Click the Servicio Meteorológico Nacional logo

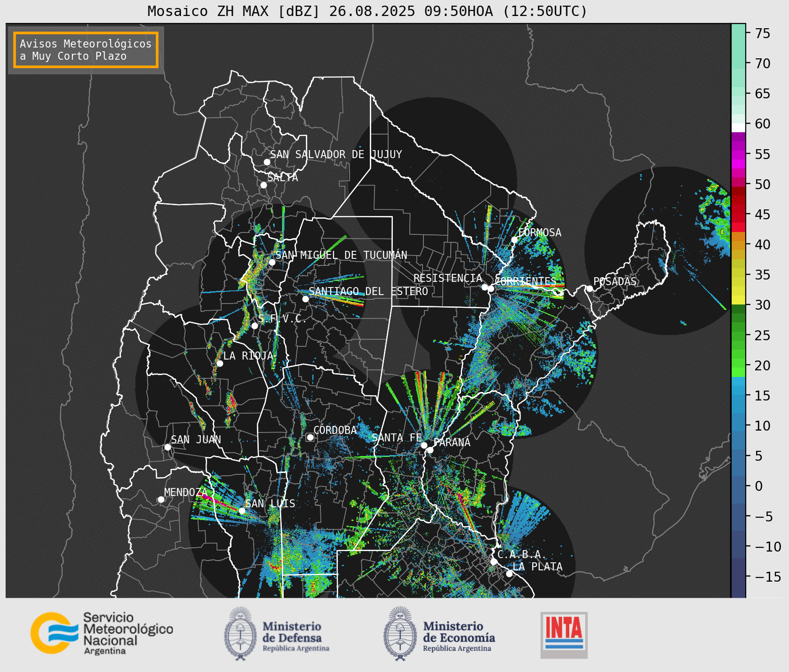point(102,632)
